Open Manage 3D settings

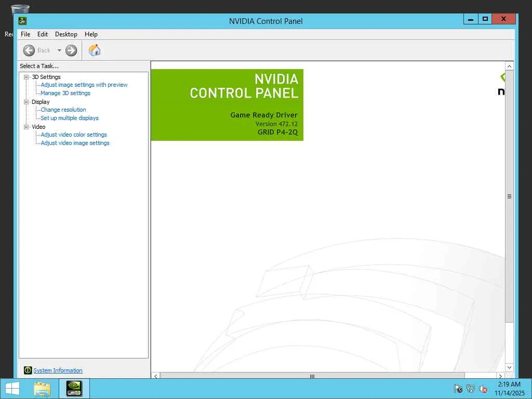[65, 93]
